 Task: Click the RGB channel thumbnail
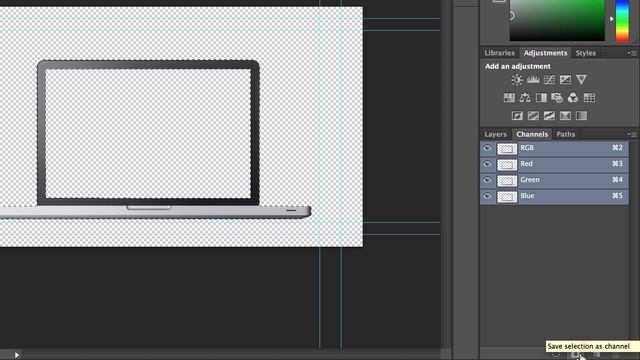coord(507,149)
